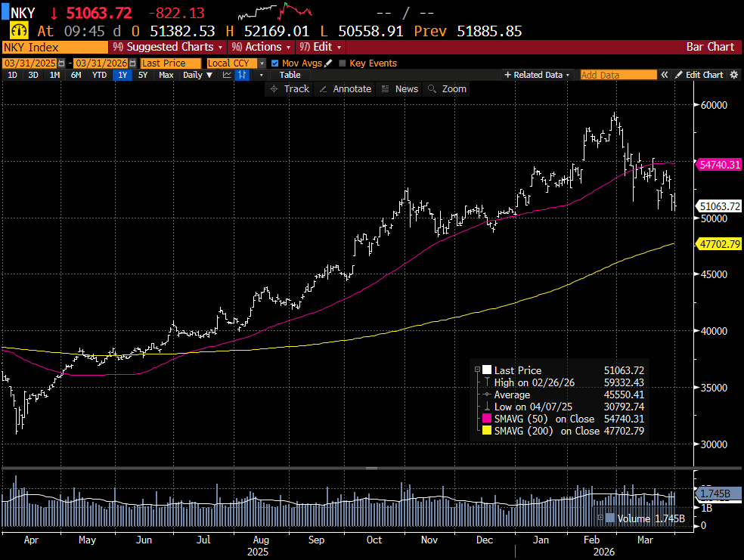The width and height of the screenshot is (744, 560).
Task: Open the Local CCY currency dropdown
Action: point(262,63)
